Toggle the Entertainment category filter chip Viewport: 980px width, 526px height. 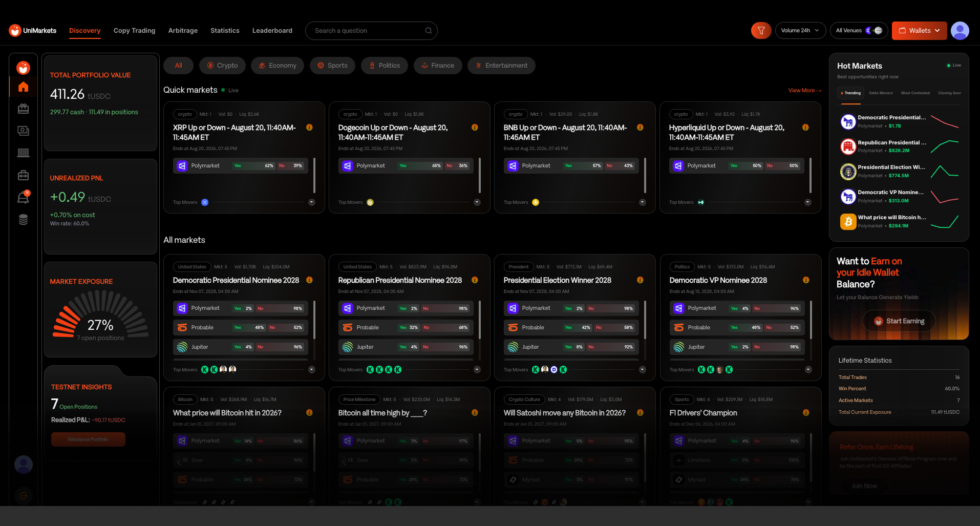(x=501, y=66)
